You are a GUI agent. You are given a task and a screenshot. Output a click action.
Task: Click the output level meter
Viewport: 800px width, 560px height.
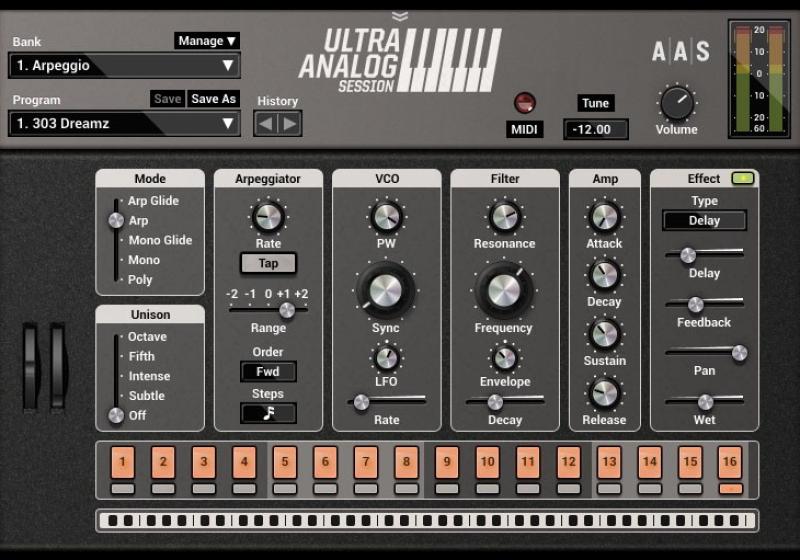[x=759, y=79]
